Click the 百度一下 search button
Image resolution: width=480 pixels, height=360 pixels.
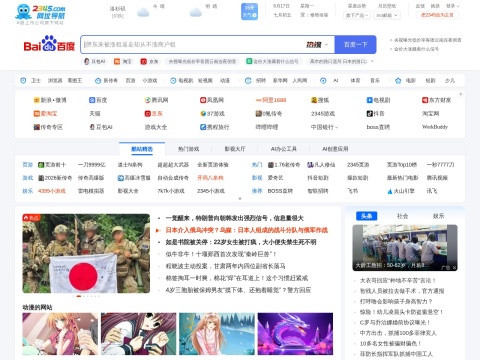[355, 45]
